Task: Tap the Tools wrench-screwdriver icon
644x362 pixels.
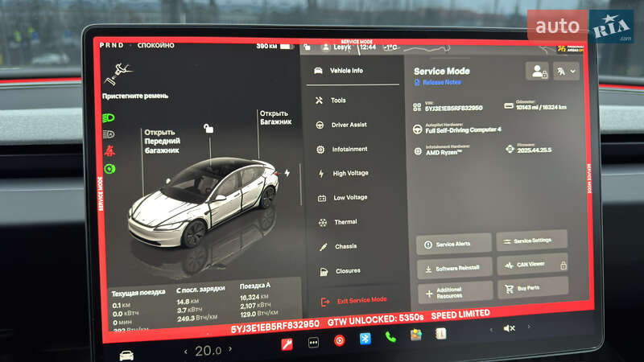Action: pos(319,100)
